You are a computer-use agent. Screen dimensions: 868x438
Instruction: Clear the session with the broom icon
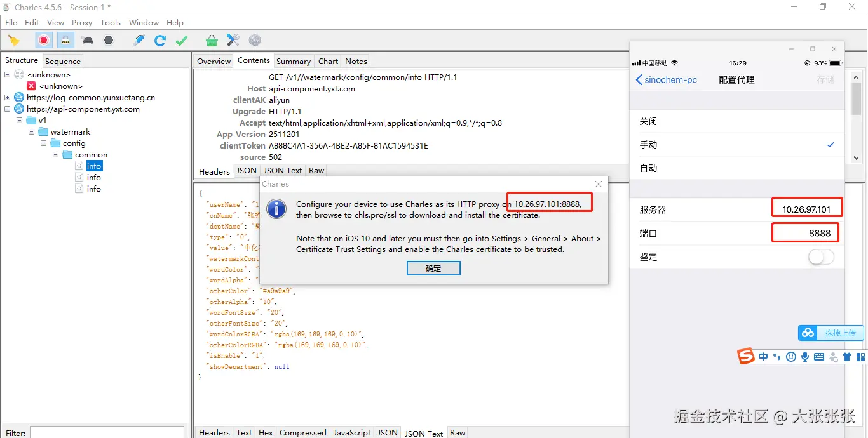pyautogui.click(x=13, y=40)
